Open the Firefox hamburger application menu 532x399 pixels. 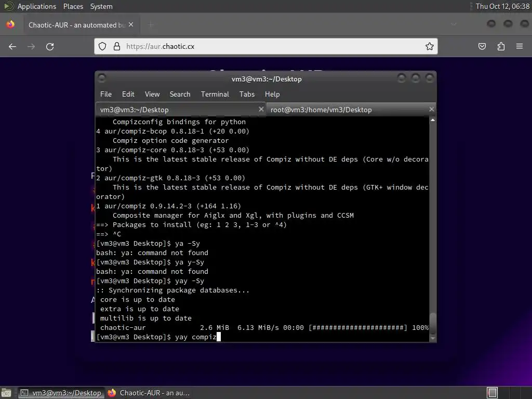pos(520,46)
